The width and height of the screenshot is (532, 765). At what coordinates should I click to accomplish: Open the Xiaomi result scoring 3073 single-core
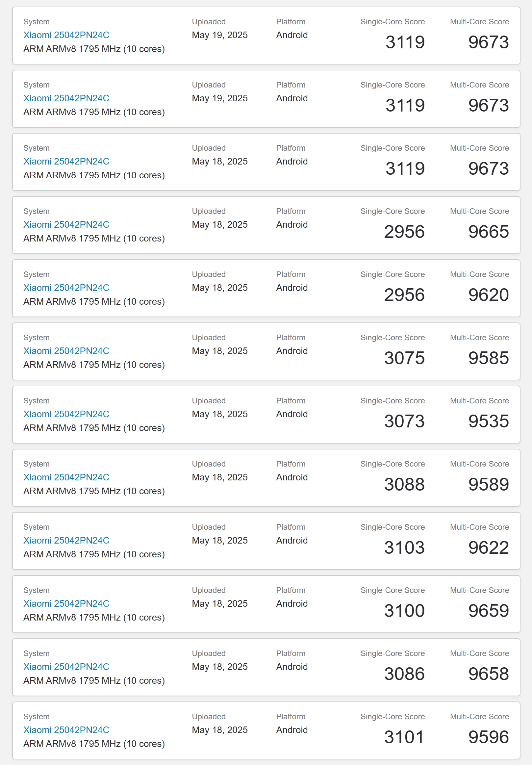coord(66,414)
